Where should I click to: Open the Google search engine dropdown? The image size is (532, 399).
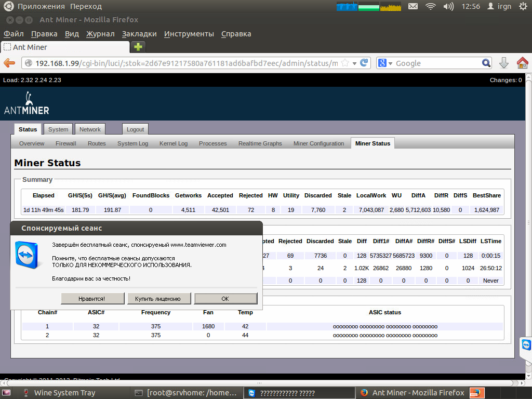point(385,63)
